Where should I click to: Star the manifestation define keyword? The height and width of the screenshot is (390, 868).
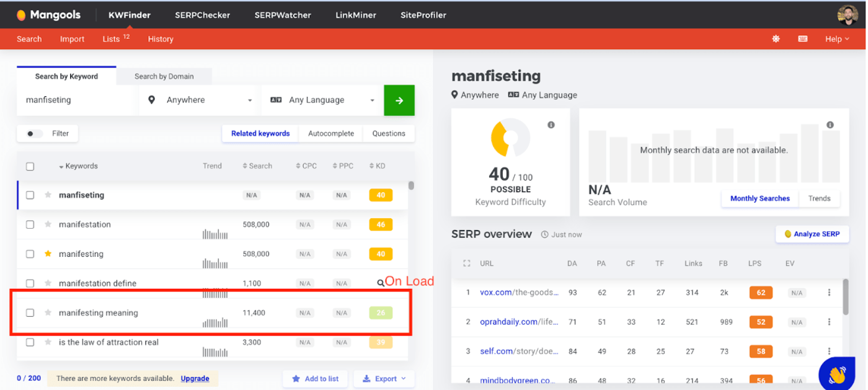48,283
